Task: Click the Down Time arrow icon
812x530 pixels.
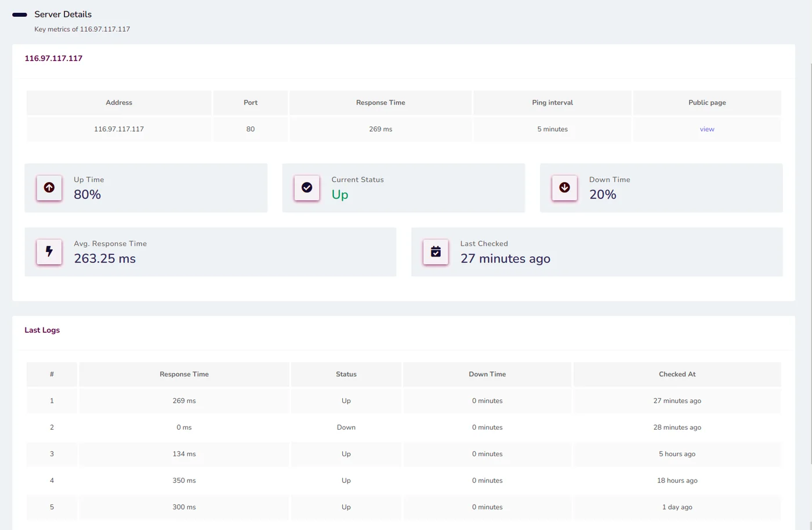Action: [x=564, y=188]
